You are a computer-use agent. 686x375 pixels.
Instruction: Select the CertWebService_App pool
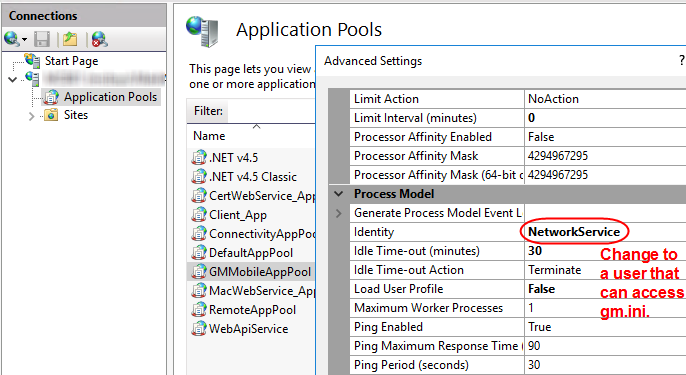pos(262,196)
